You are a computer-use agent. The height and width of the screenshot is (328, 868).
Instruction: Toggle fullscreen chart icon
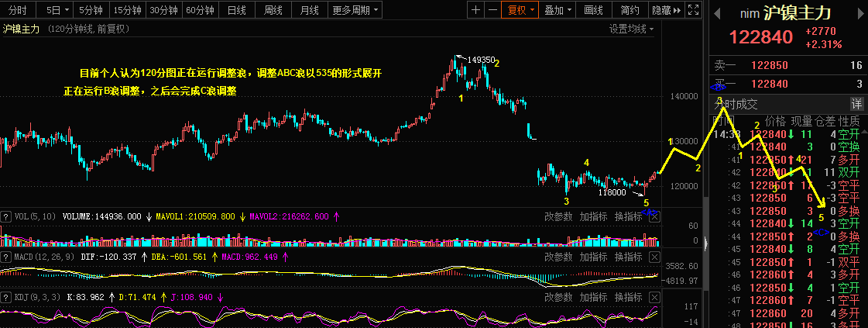click(694, 9)
